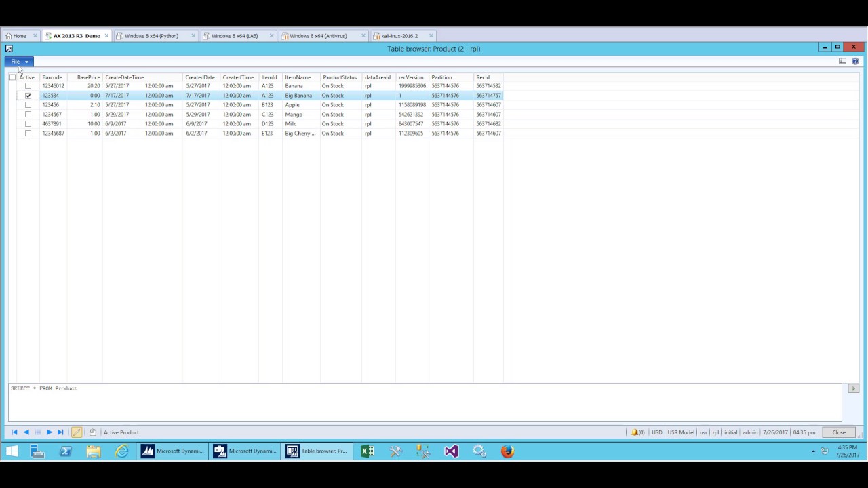Sort by CreatedDate column header

[200, 77]
